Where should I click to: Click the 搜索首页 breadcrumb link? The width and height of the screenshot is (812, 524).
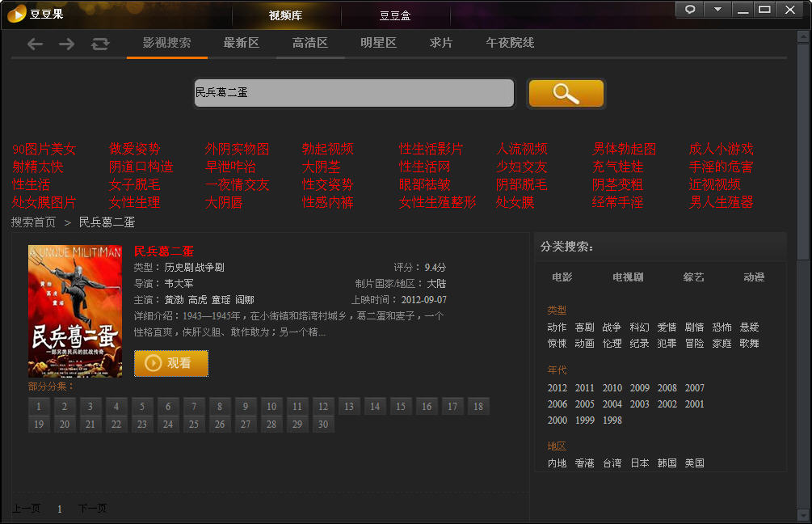pyautogui.click(x=34, y=222)
